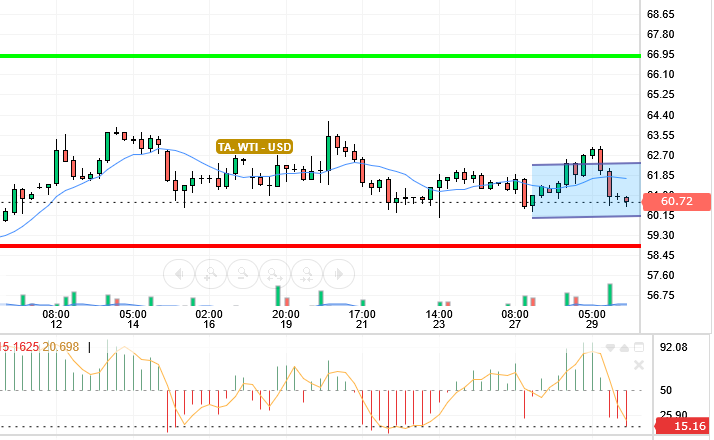Click the 58.45 price axis label
This screenshot has width=714, height=440.
point(661,255)
